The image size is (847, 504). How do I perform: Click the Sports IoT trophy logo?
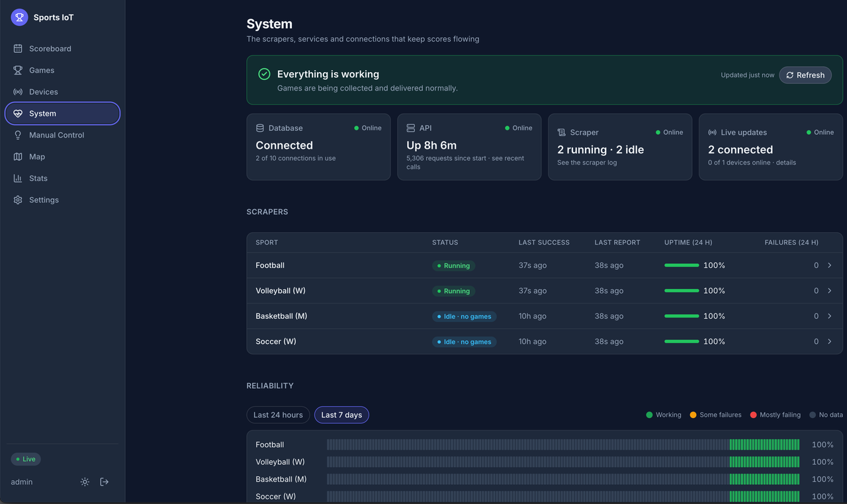pos(19,18)
